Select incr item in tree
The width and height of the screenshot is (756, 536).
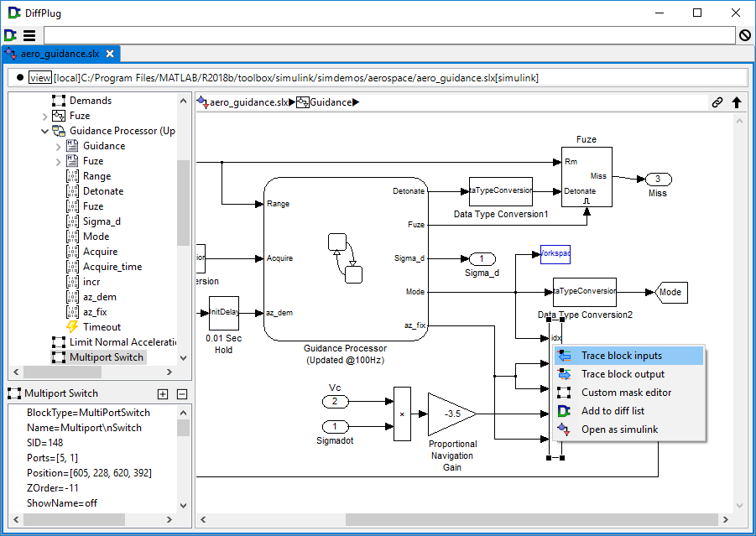point(91,282)
